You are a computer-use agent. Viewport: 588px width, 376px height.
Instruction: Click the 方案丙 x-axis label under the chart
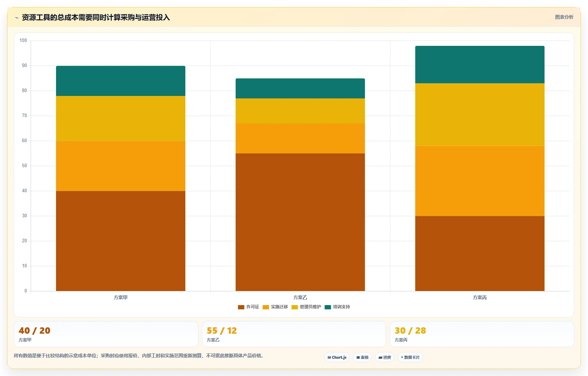[x=480, y=298]
